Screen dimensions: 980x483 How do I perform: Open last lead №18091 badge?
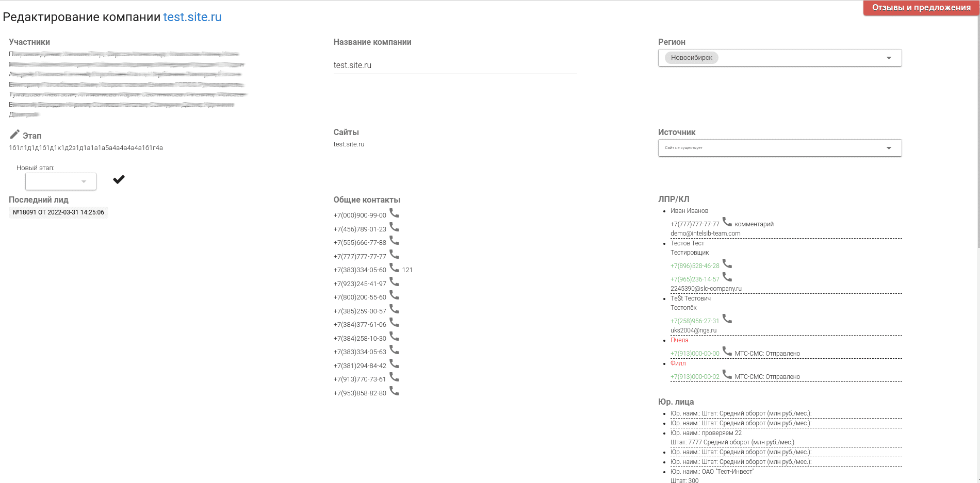[x=58, y=212]
